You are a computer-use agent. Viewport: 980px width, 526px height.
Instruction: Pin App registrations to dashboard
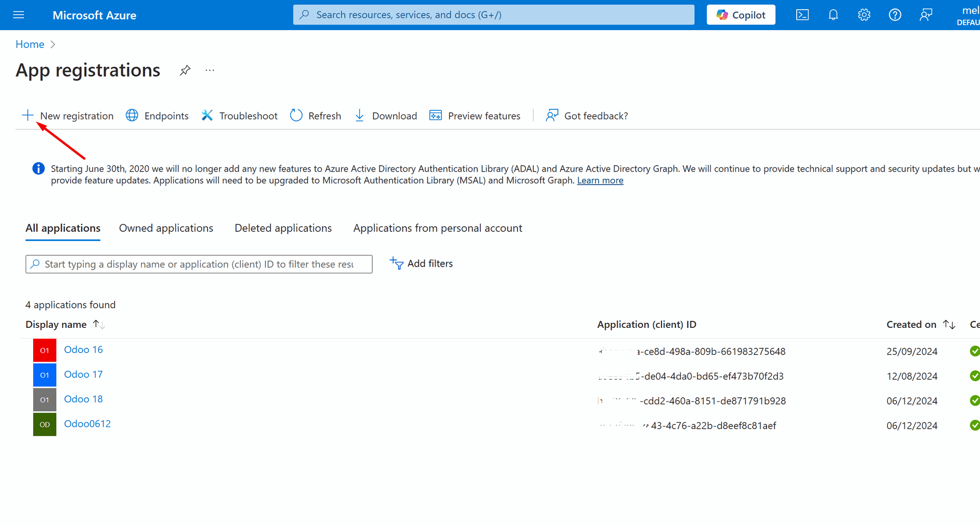coord(185,70)
